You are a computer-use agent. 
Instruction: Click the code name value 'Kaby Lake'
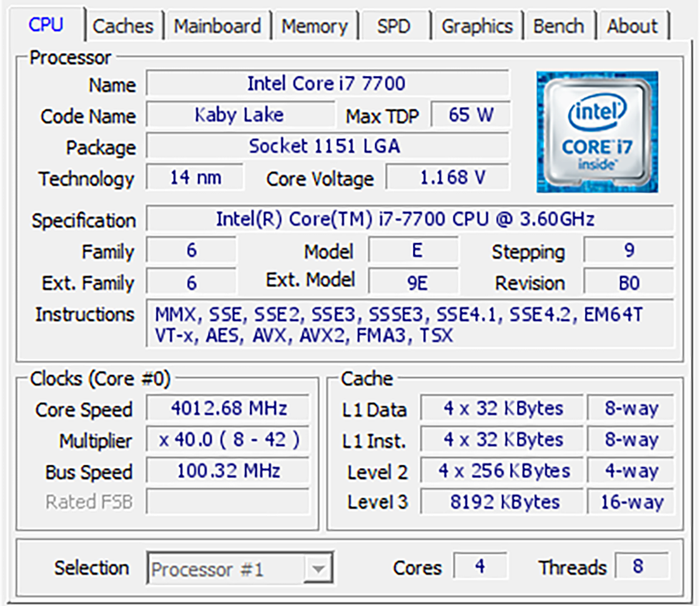240,115
